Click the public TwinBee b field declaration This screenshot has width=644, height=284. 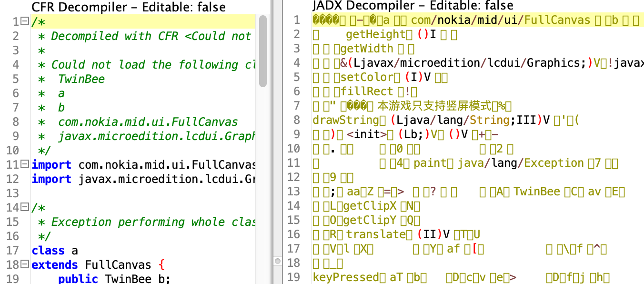114,279
